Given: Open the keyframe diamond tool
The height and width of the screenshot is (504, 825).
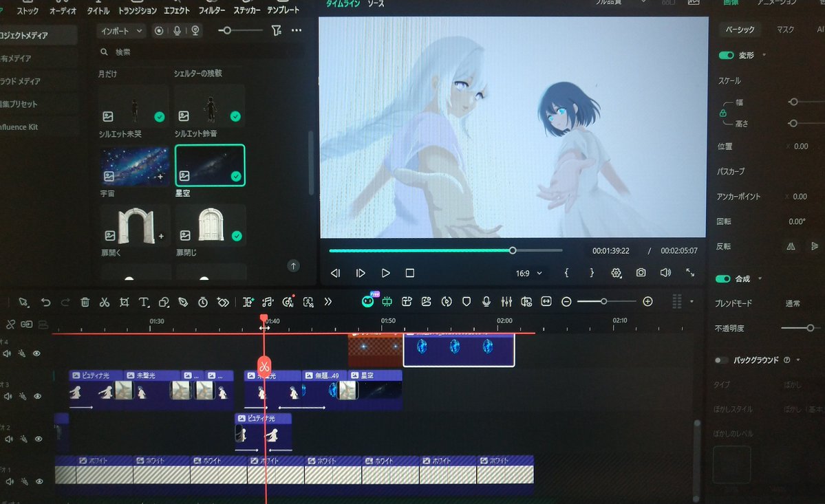Looking at the screenshot, I should click(223, 302).
